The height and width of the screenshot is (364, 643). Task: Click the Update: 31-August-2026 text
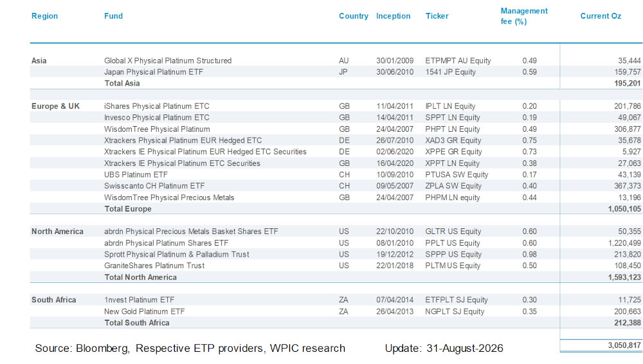444,349
